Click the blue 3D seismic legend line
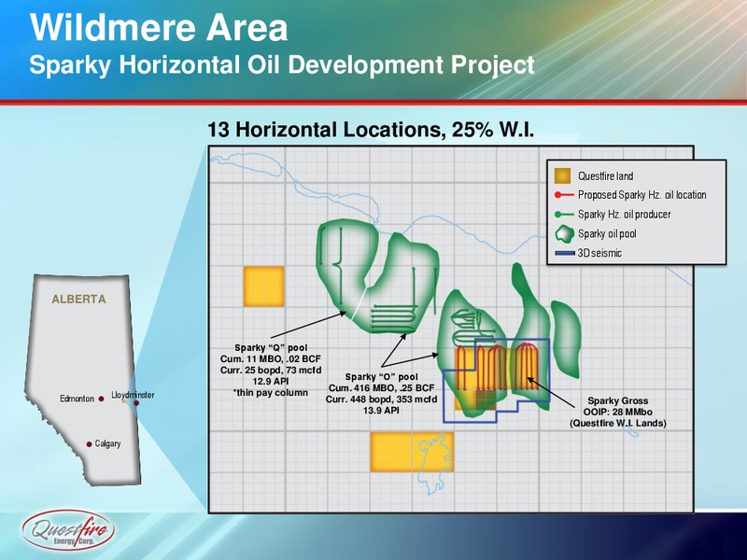This screenshot has height=560, width=747. coord(565,253)
